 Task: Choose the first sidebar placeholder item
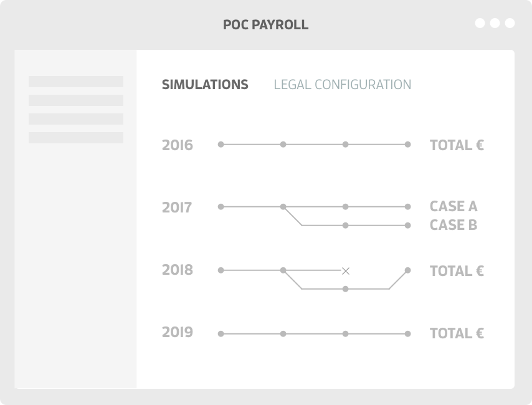point(76,82)
